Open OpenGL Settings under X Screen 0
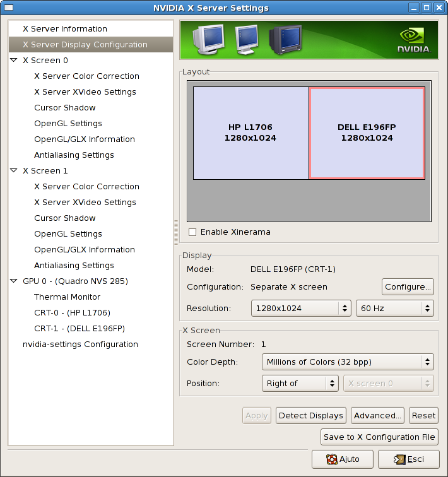Viewport: 448px width, 477px height. pos(68,124)
